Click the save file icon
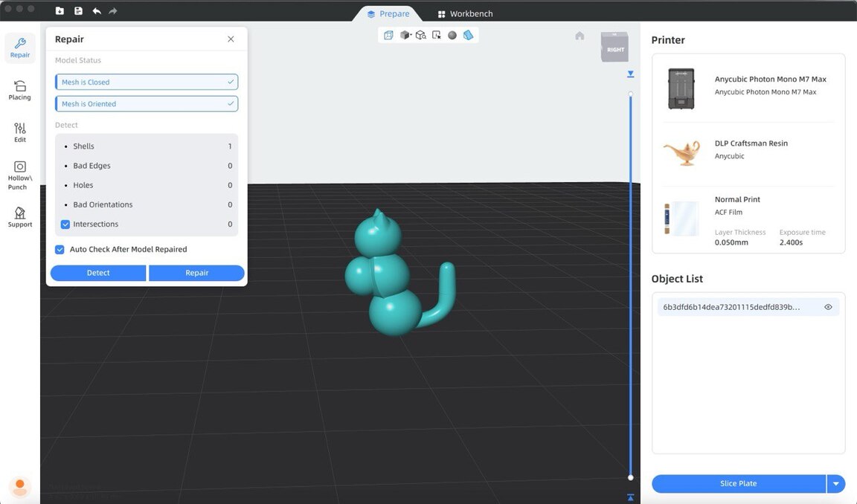 (78, 11)
